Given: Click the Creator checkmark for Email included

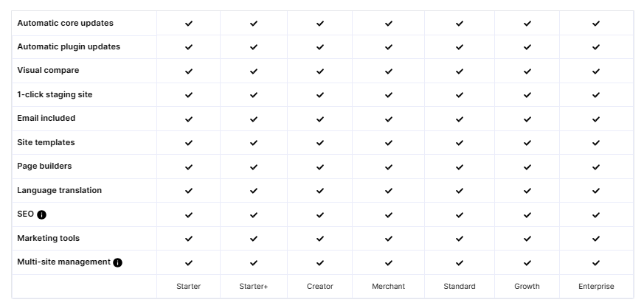Looking at the screenshot, I should 320,119.
